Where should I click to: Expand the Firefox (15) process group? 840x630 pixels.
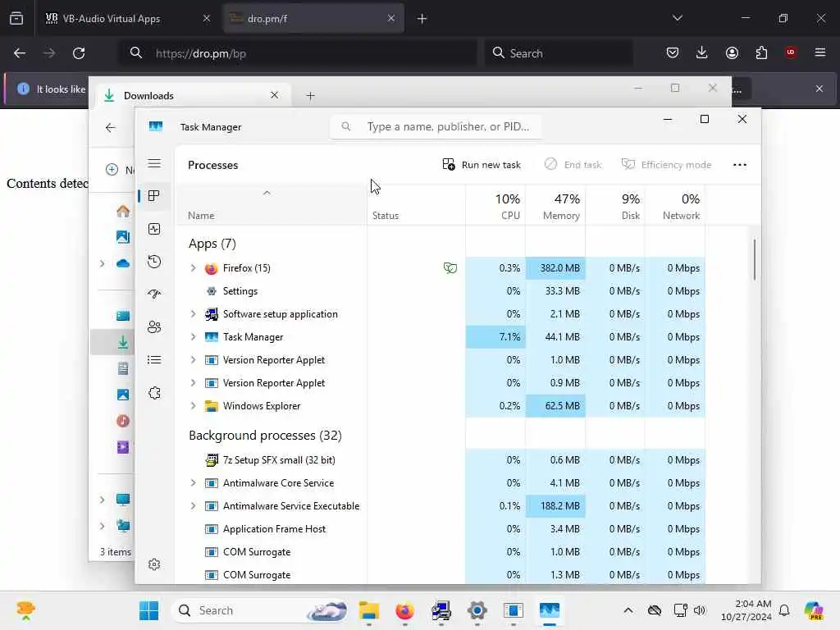click(194, 268)
